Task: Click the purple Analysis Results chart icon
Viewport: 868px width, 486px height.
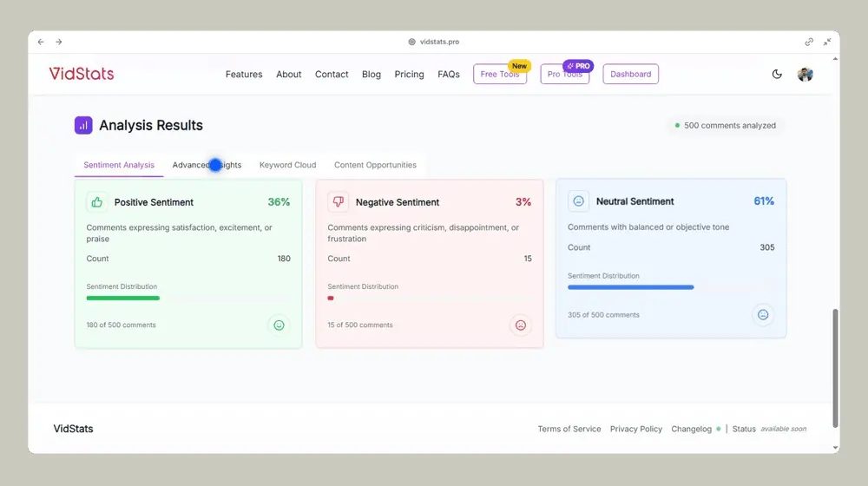Action: pyautogui.click(x=83, y=126)
